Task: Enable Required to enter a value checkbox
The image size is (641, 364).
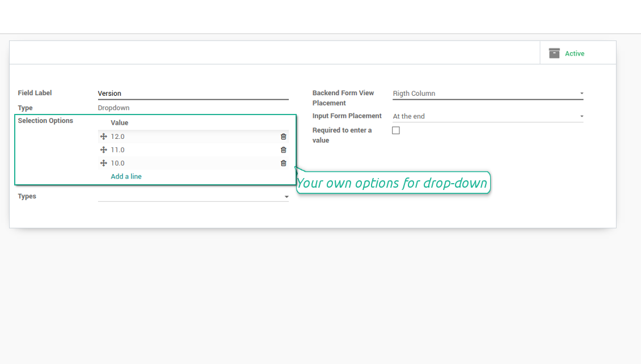Action: click(x=396, y=130)
